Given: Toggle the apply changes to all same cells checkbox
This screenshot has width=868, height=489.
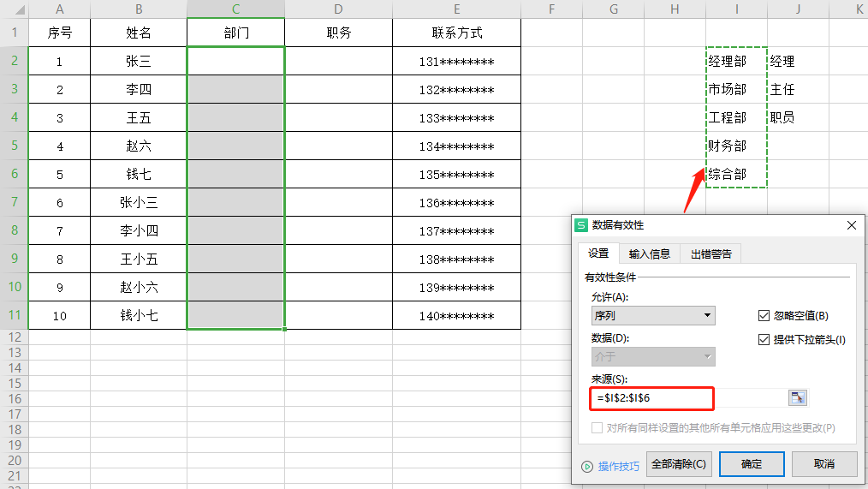Looking at the screenshot, I should (597, 427).
